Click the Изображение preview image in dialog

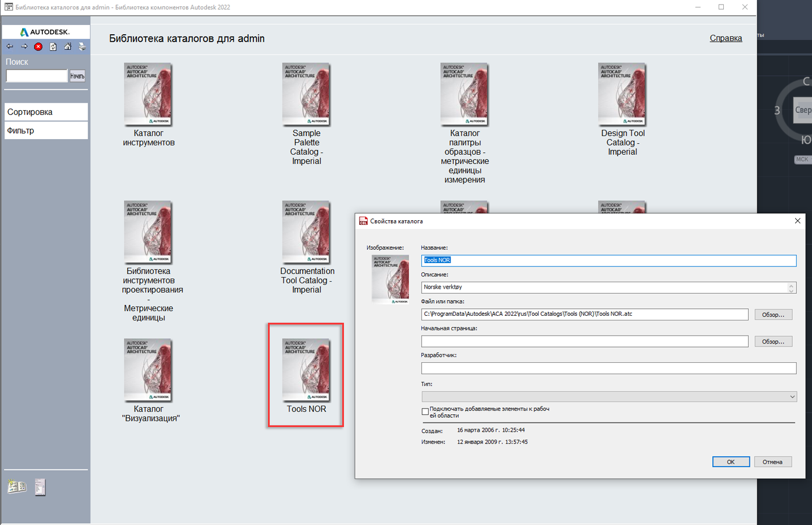390,279
